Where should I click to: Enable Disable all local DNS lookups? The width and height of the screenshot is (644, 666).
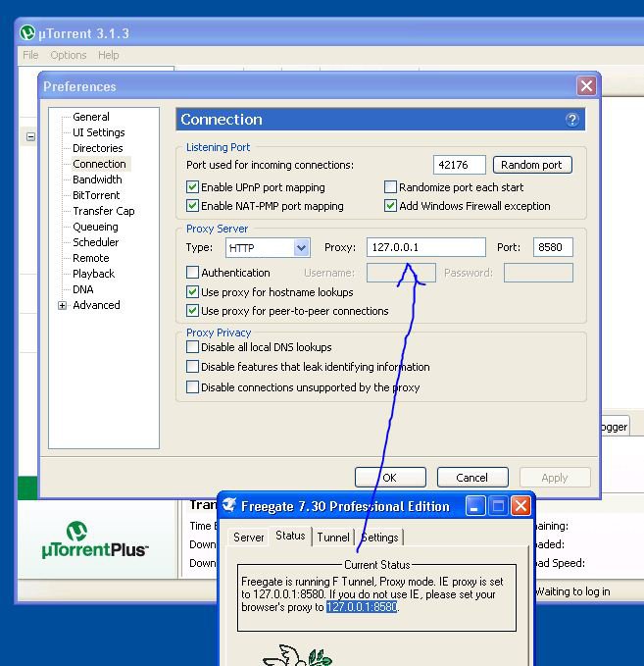tap(192, 347)
